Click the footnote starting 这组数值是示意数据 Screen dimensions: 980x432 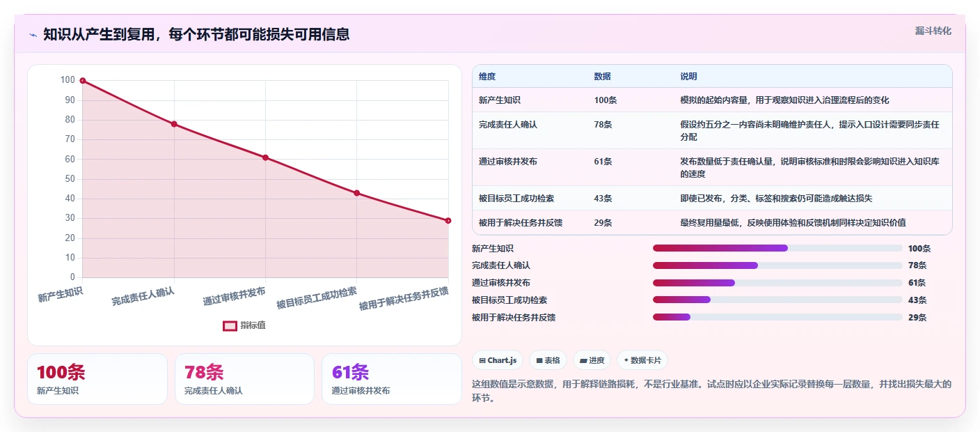point(711,392)
